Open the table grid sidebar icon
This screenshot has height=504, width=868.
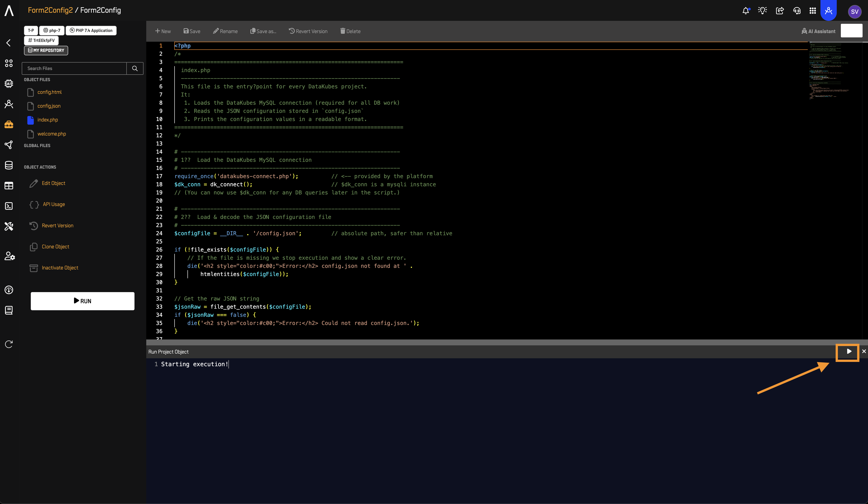click(x=9, y=185)
